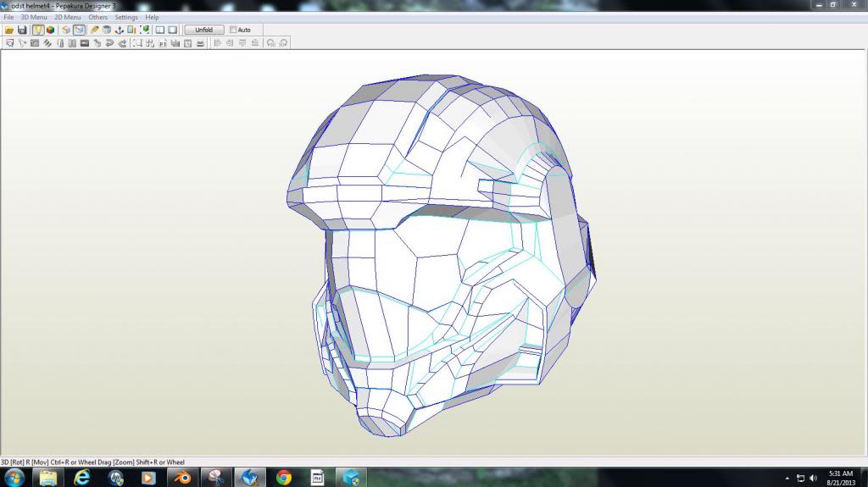This screenshot has width=868, height=487.
Task: Click the Pepakura Designer taskbar icon
Action: [250, 478]
